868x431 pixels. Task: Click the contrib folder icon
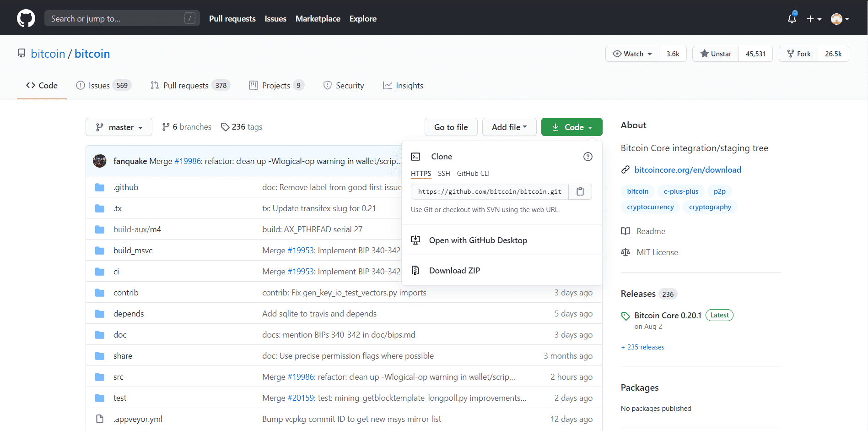100,293
